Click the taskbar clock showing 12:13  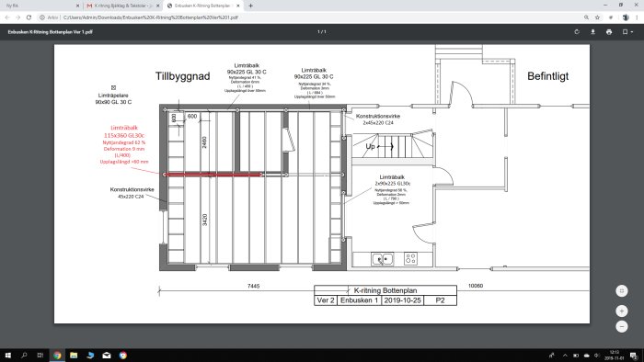point(614,355)
